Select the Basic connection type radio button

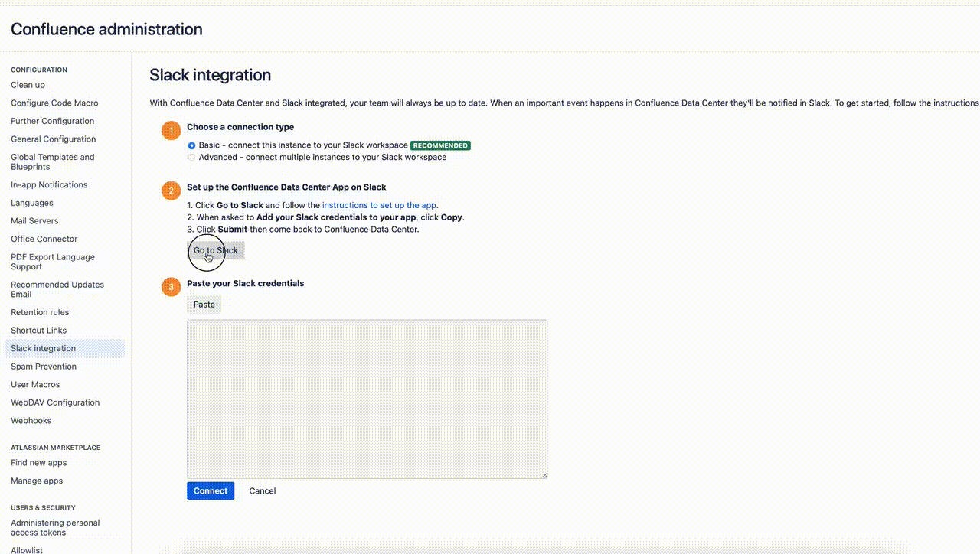(x=191, y=145)
